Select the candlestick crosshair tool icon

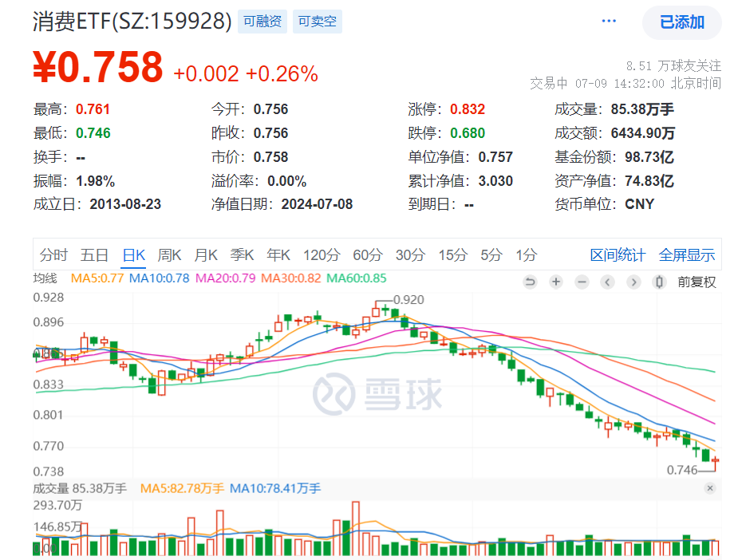(x=658, y=282)
